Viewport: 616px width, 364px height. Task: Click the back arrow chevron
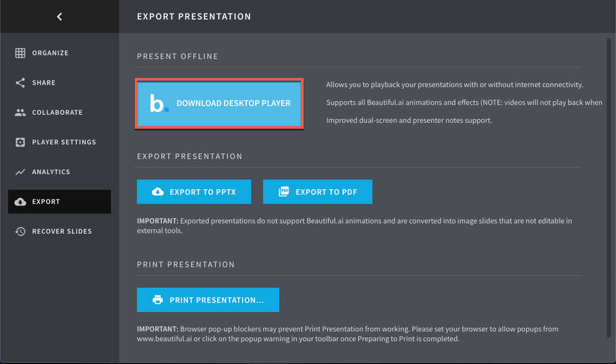click(x=60, y=17)
